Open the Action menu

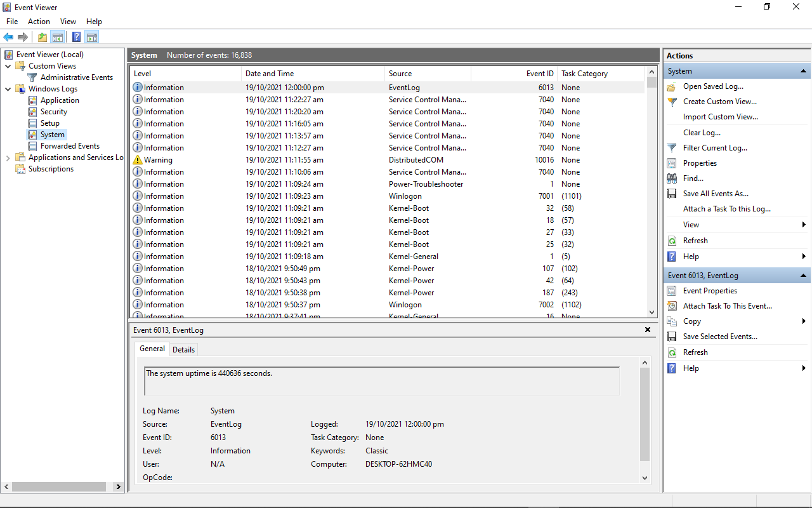coord(39,22)
